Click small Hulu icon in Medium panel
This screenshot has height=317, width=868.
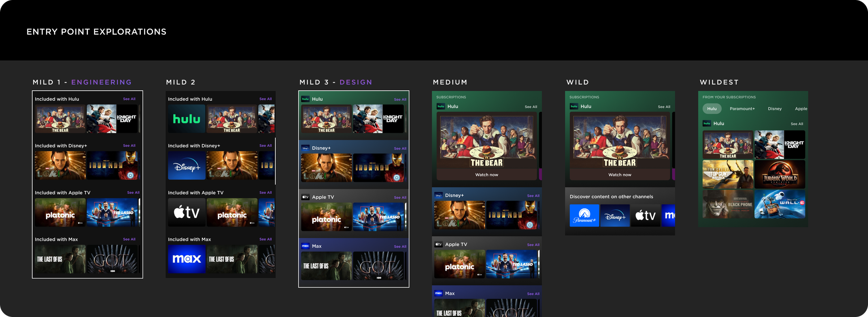tap(441, 106)
